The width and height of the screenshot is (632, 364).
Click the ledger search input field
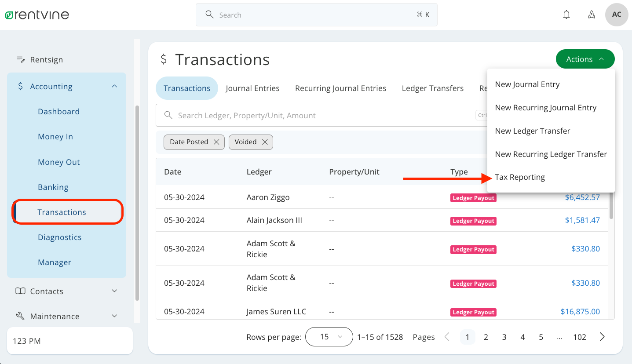pyautogui.click(x=308, y=115)
